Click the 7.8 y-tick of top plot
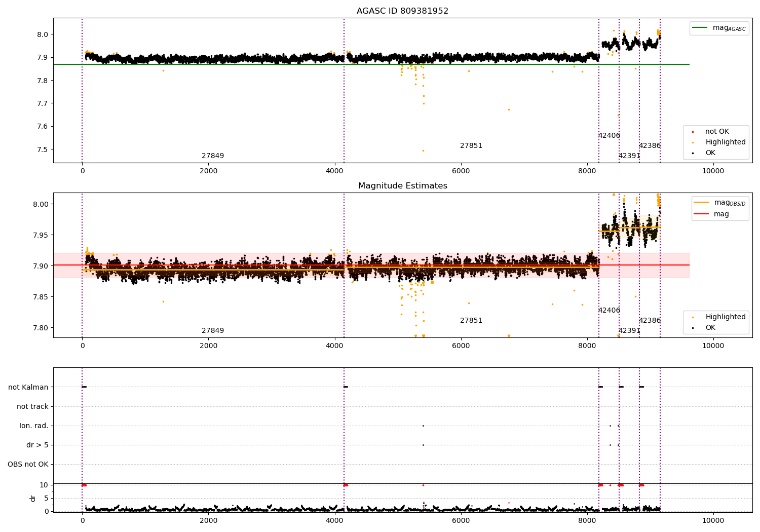Viewport: 760px width, 532px height. 42,81
